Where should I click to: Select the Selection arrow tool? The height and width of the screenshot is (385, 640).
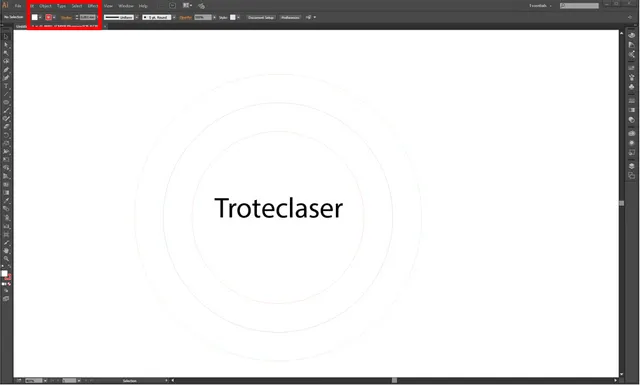[6, 37]
